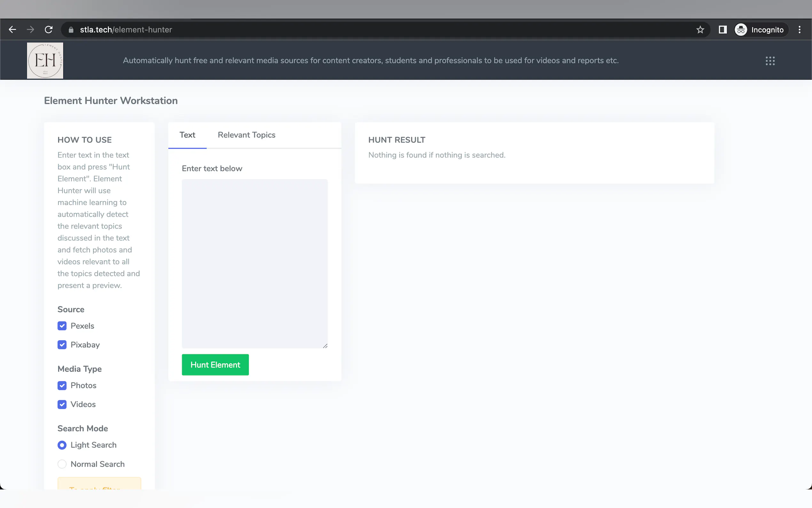The image size is (812, 508).
Task: Uncheck the Pixabay source checkbox
Action: pos(62,345)
